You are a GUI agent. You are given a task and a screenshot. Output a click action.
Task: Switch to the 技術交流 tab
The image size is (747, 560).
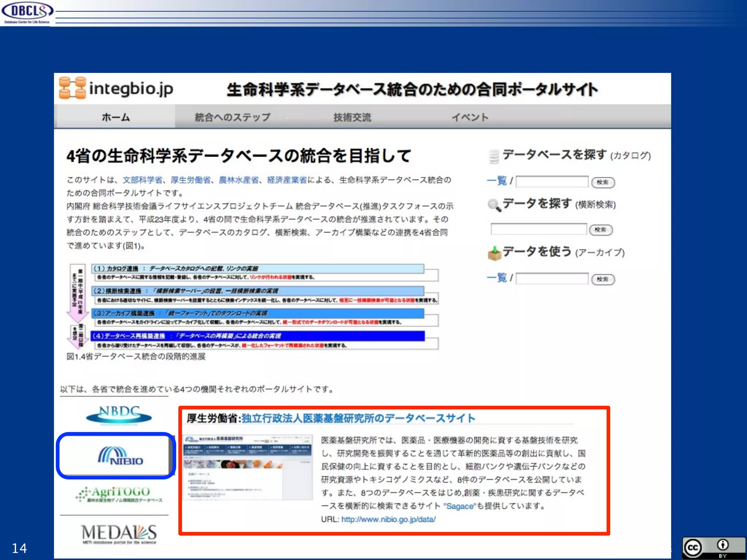pos(352,117)
